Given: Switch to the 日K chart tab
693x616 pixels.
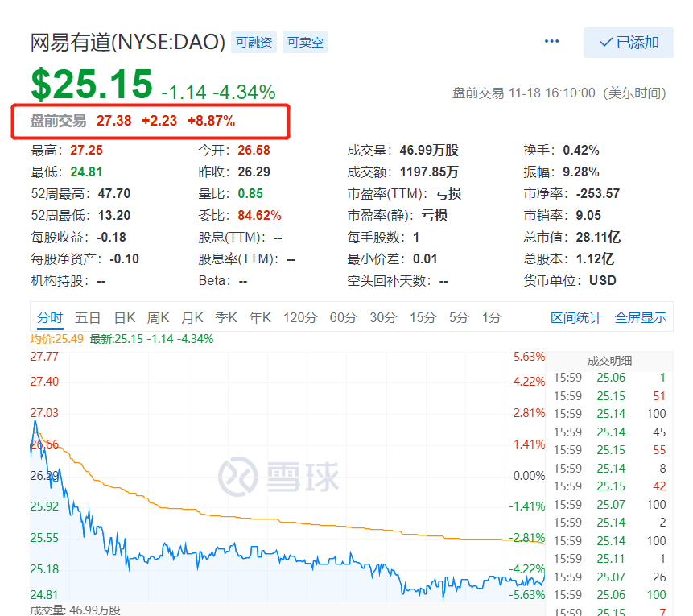Looking at the screenshot, I should [125, 317].
